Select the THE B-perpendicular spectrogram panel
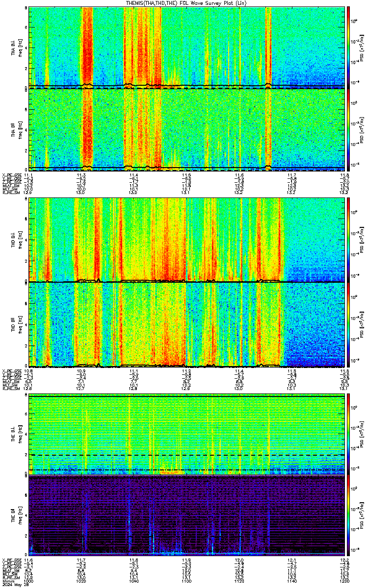This screenshot has width=368, height=588. tap(186, 434)
